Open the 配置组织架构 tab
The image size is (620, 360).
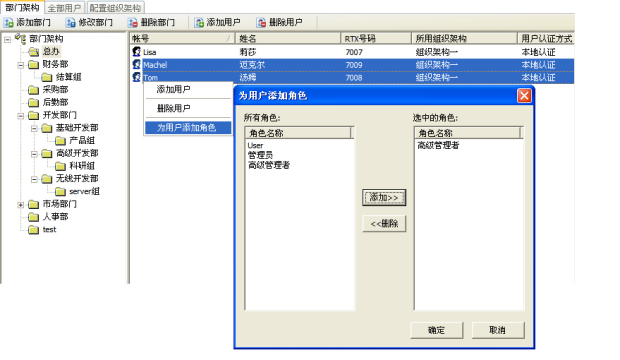pyautogui.click(x=115, y=8)
